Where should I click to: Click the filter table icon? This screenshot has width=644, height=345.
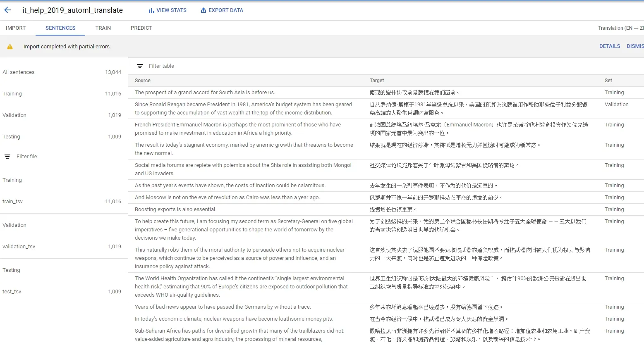(x=140, y=66)
